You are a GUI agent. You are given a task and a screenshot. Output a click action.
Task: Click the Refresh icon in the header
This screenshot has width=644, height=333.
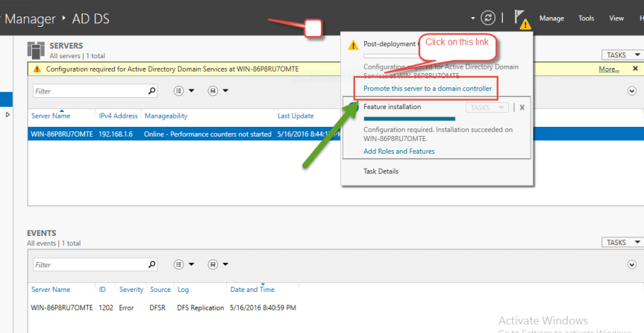(488, 18)
